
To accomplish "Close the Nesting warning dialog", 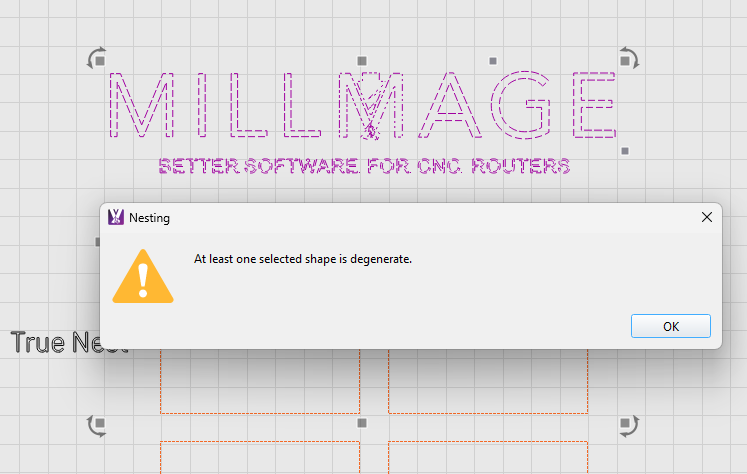I will (x=707, y=217).
